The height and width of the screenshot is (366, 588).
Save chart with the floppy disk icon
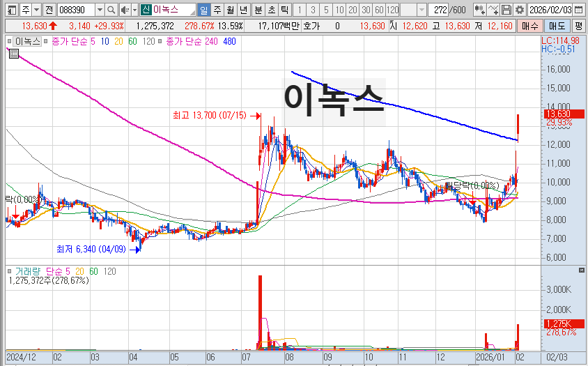pyautogui.click(x=506, y=10)
